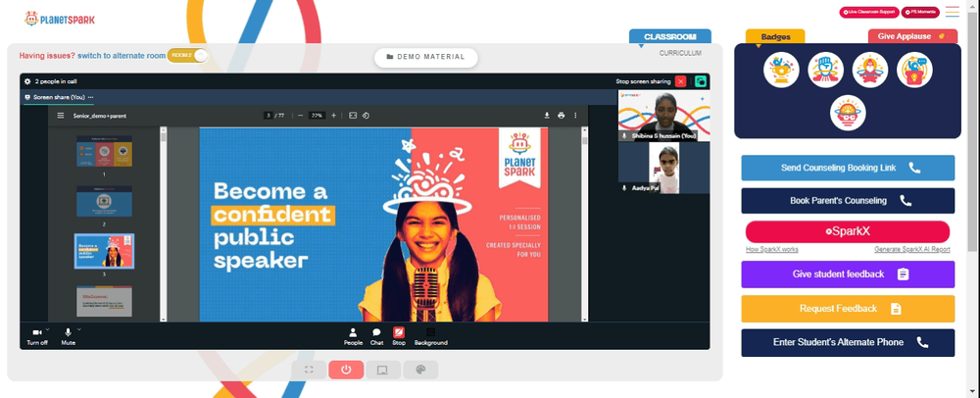Download the PDF file
The image size is (980, 398).
(x=547, y=116)
